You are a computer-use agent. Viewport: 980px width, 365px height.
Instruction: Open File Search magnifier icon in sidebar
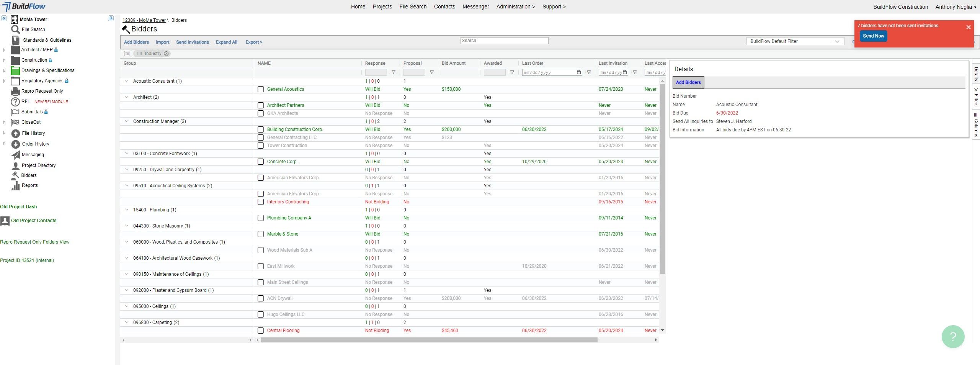click(x=15, y=29)
